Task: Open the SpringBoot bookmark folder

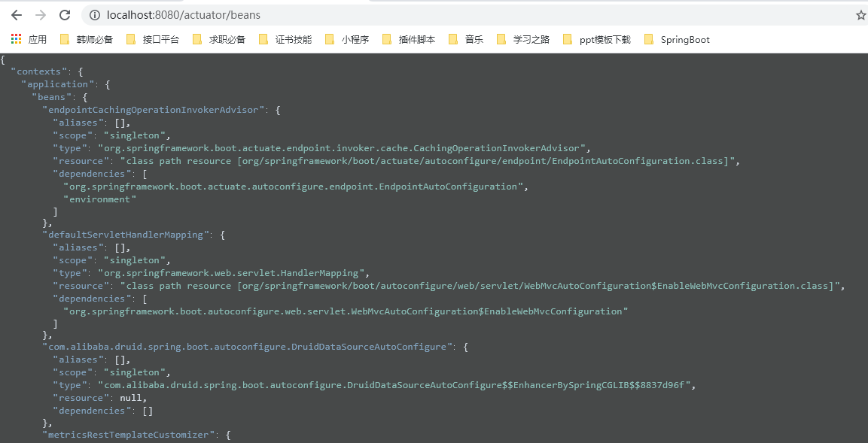Action: [x=677, y=39]
